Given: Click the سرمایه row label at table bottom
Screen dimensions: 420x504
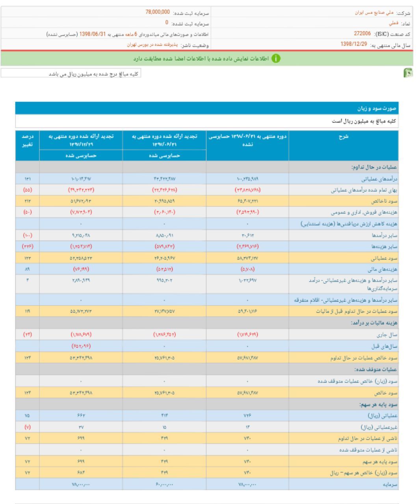Looking at the screenshot, I should 389,485.
